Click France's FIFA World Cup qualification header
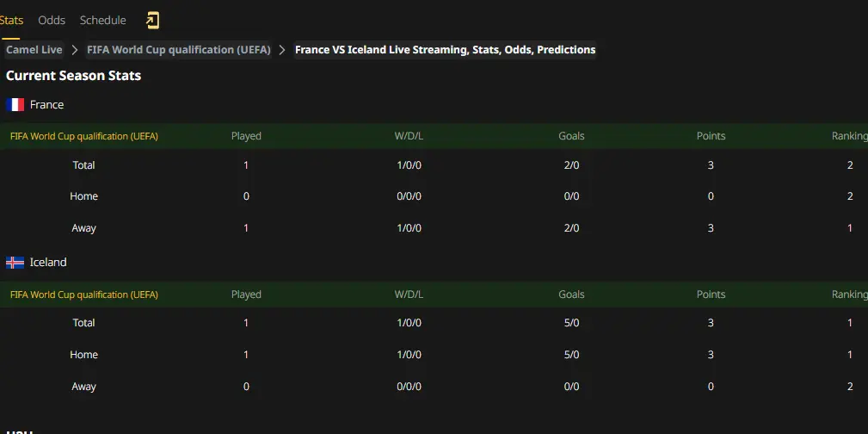Screen dimensions: 868x434 coord(84,136)
